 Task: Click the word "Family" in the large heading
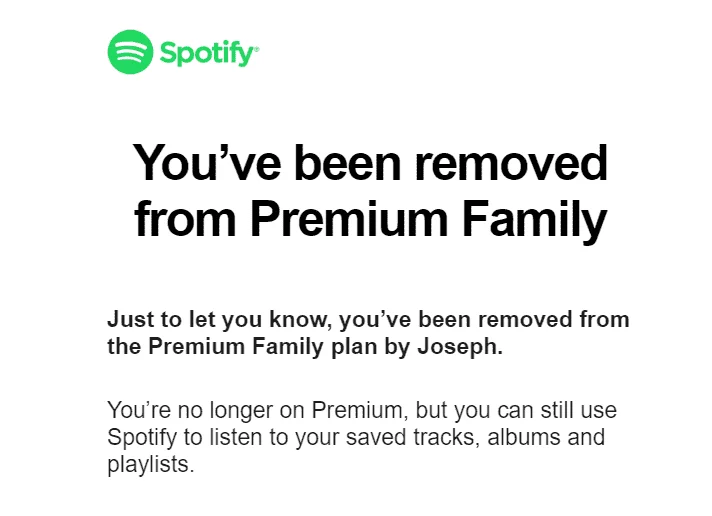click(534, 220)
